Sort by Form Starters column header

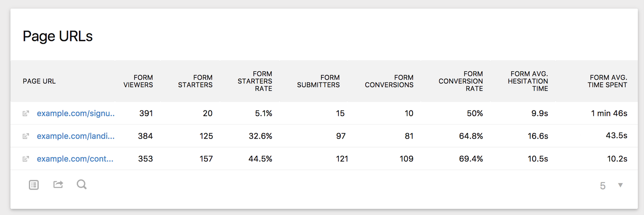tap(195, 81)
